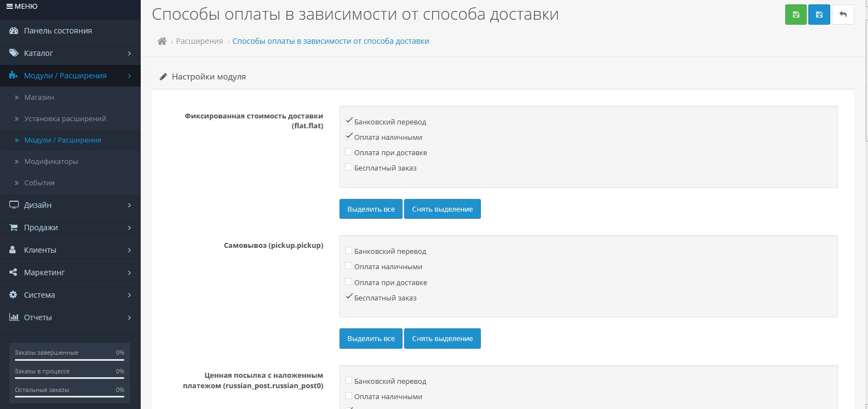
Task: Click the tags icon beside Каталог
Action: [x=14, y=53]
